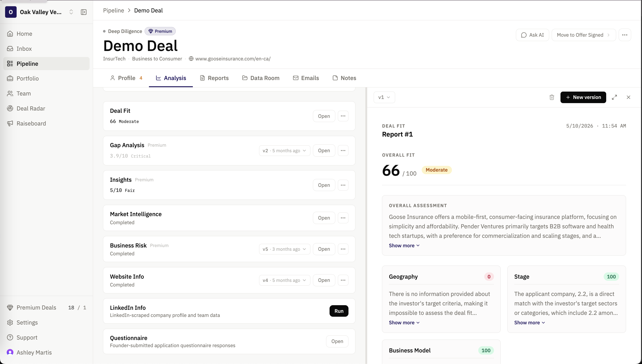Expand Business Risk version v5 dropdown

point(285,249)
